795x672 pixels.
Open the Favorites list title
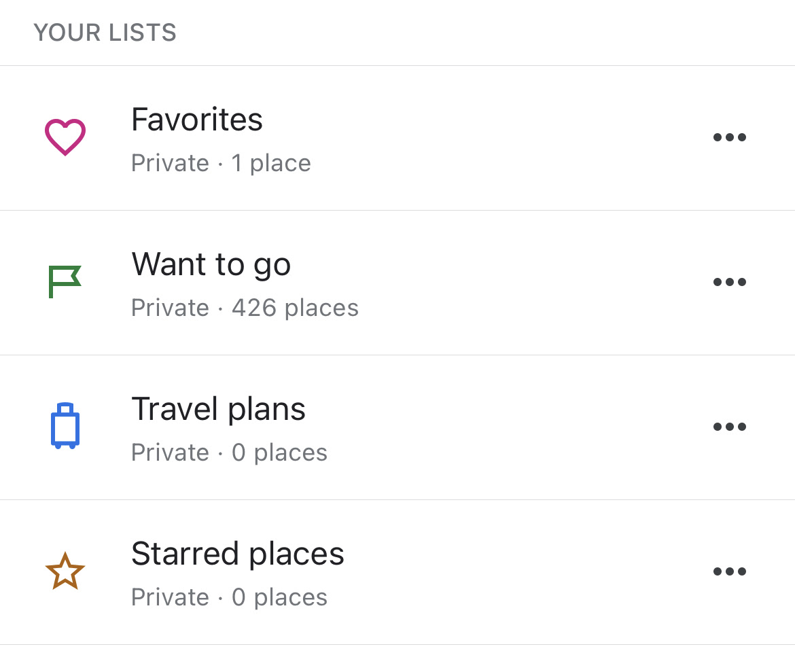pos(197,120)
